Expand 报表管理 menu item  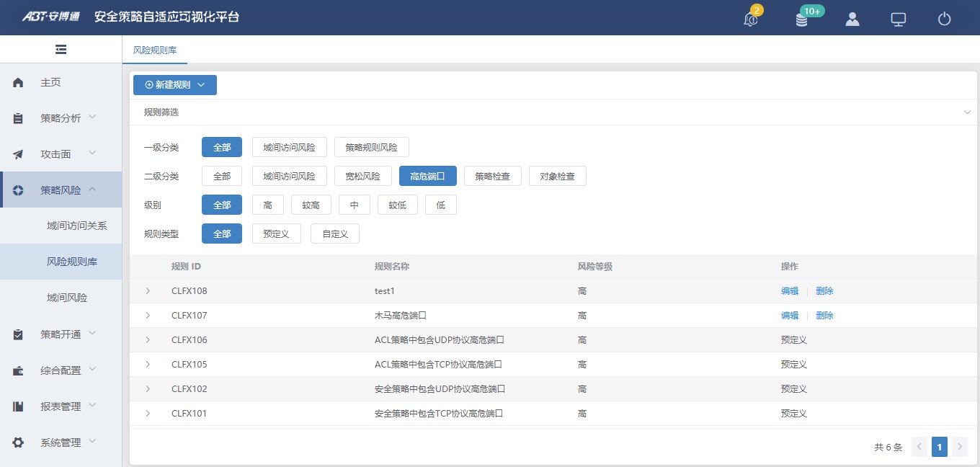click(x=61, y=406)
